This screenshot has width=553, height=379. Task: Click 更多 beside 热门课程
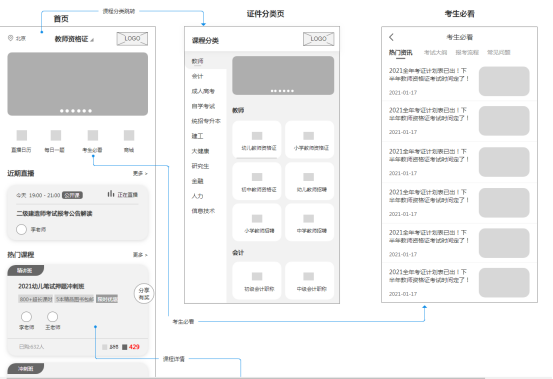pyautogui.click(x=140, y=255)
